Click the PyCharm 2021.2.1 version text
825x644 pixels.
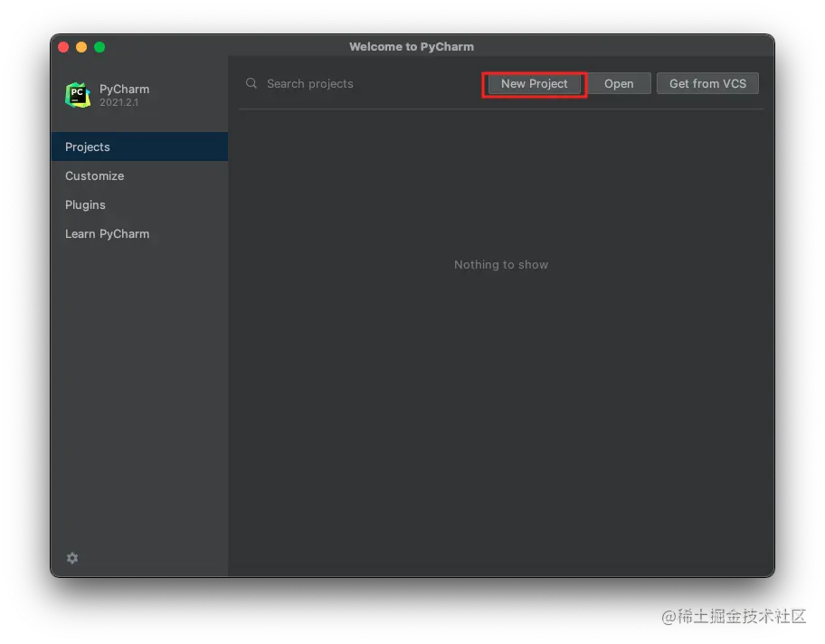(119, 102)
